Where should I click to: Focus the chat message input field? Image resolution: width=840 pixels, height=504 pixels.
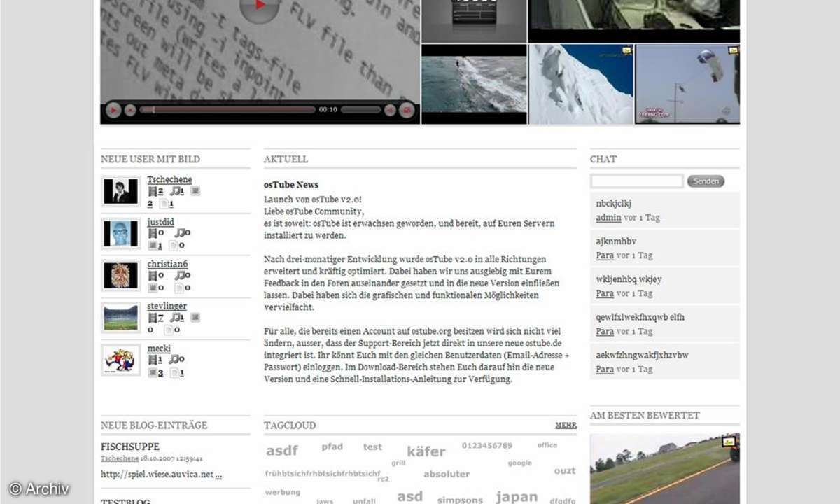coord(637,181)
